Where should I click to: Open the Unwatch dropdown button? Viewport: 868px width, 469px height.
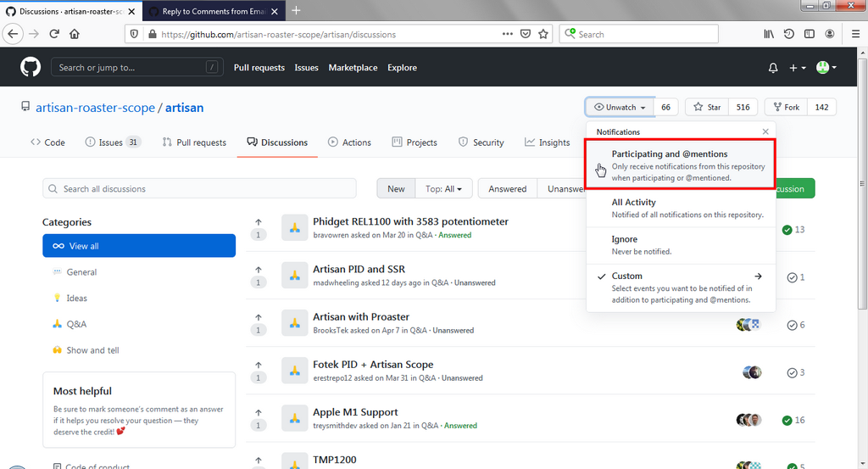click(620, 107)
